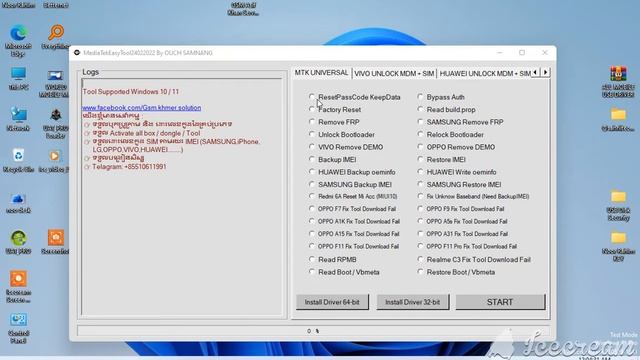The image size is (640, 360).
Task: Pick the Relock Bootloader option
Action: pyautogui.click(x=420, y=134)
